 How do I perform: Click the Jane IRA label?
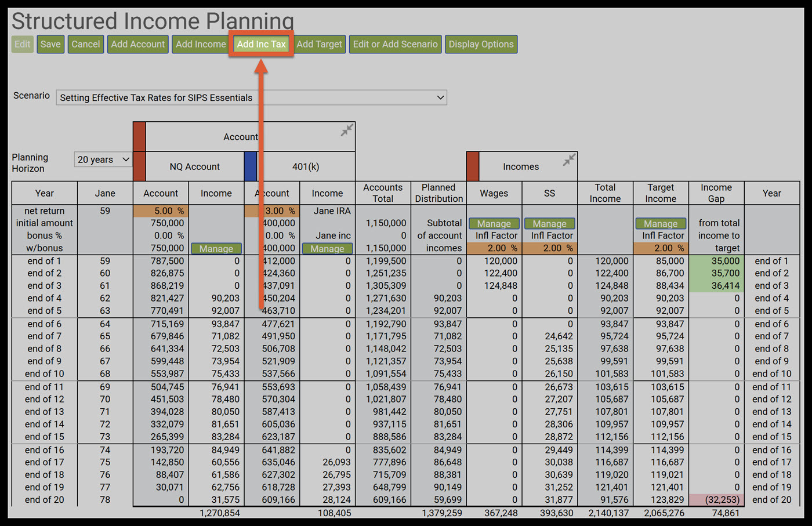(332, 211)
